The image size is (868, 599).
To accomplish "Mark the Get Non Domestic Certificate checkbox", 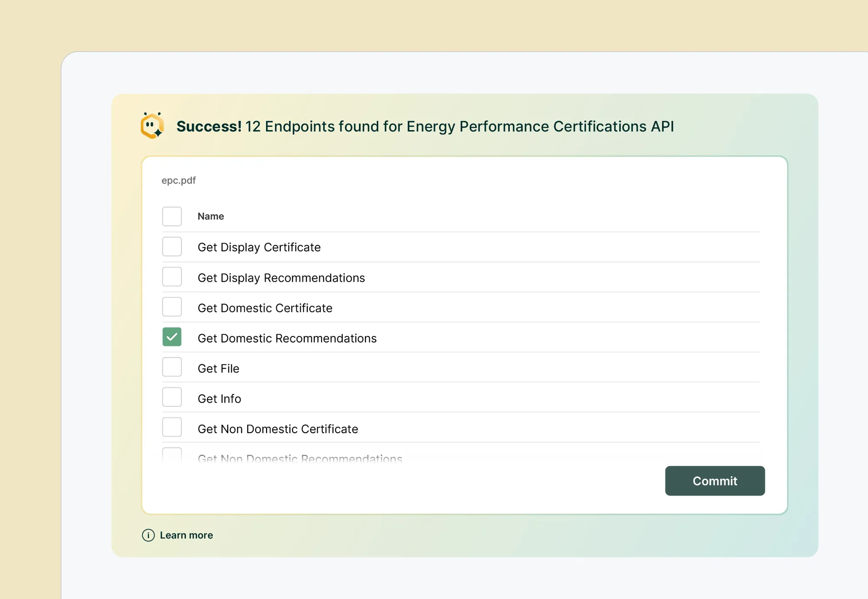I will pos(172,428).
